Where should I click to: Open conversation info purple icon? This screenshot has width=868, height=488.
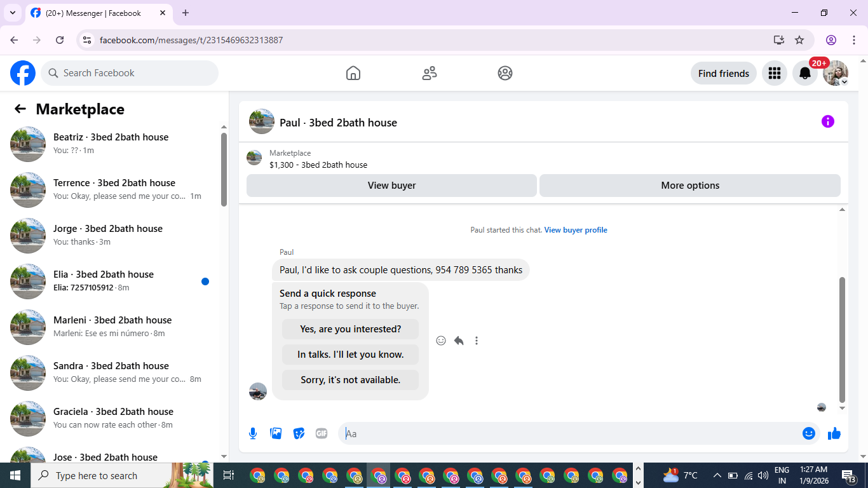(827, 121)
